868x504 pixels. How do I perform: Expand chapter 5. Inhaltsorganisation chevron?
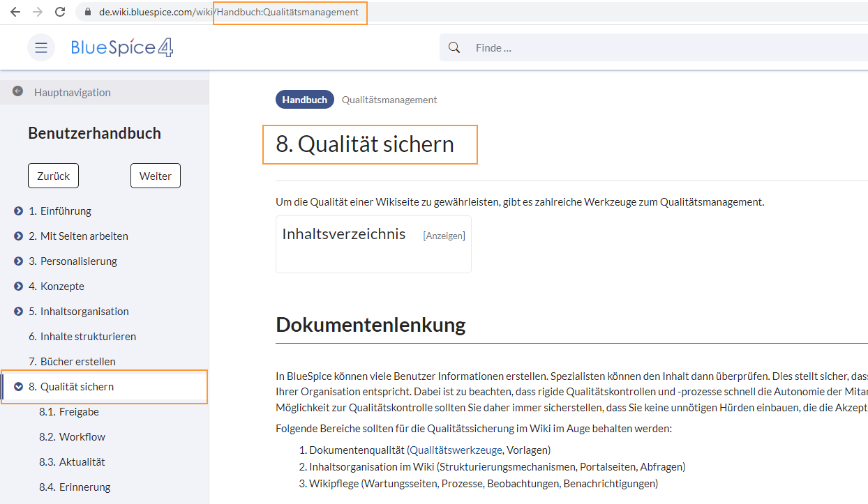(19, 311)
